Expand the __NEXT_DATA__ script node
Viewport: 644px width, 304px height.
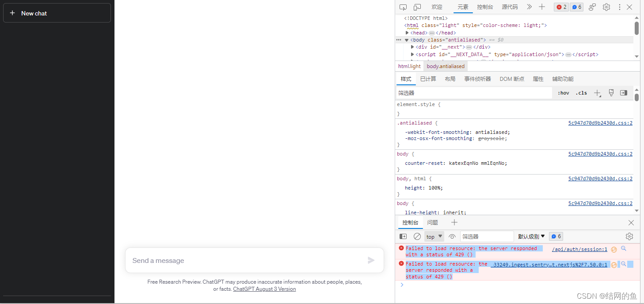pos(412,54)
